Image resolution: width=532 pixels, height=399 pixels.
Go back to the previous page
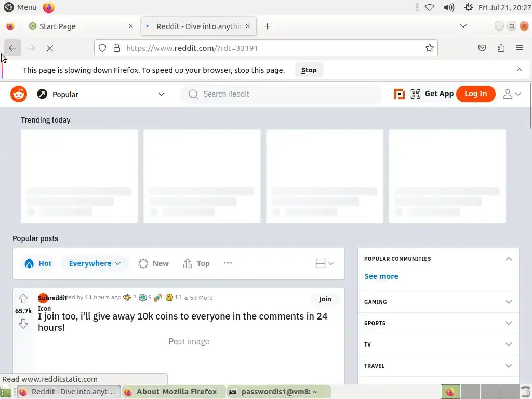(12, 48)
